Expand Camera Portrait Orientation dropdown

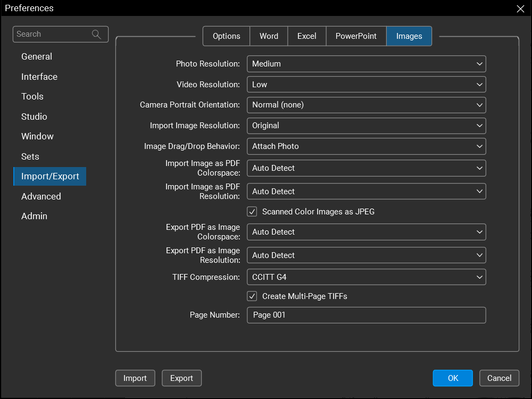tap(366, 105)
